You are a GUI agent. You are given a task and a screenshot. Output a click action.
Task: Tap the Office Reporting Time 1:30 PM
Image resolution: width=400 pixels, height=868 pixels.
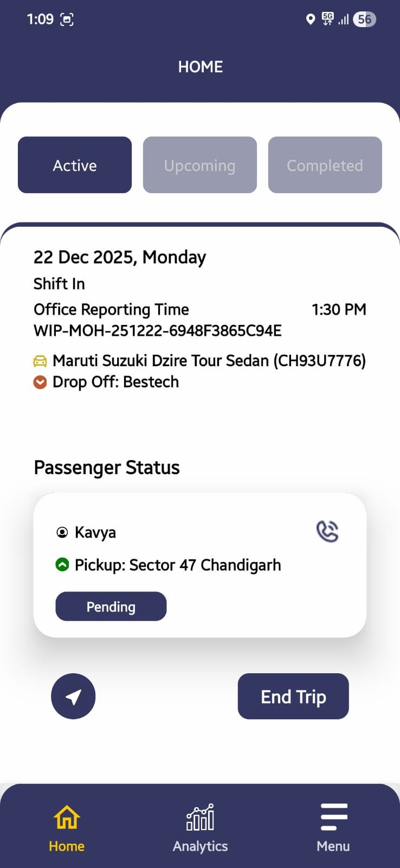339,310
